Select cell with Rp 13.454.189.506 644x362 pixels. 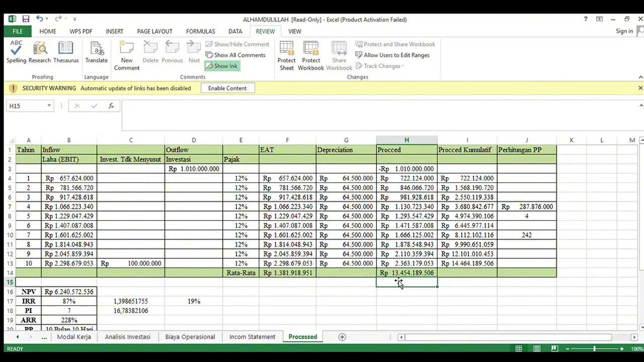[407, 273]
